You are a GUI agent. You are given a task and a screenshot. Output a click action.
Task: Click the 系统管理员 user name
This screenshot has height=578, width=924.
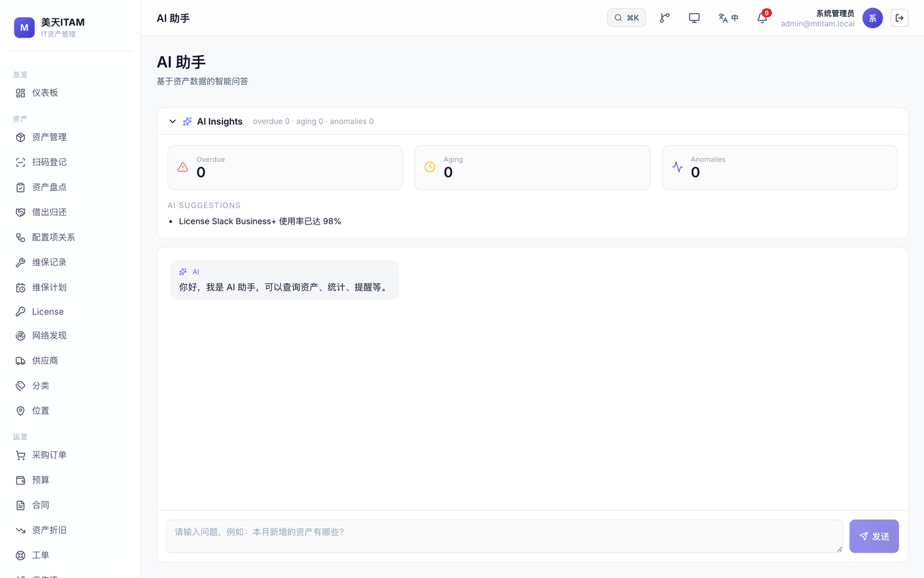(x=835, y=13)
